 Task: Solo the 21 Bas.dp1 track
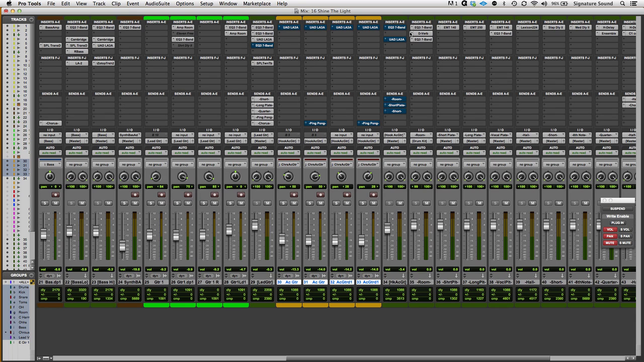click(45, 203)
